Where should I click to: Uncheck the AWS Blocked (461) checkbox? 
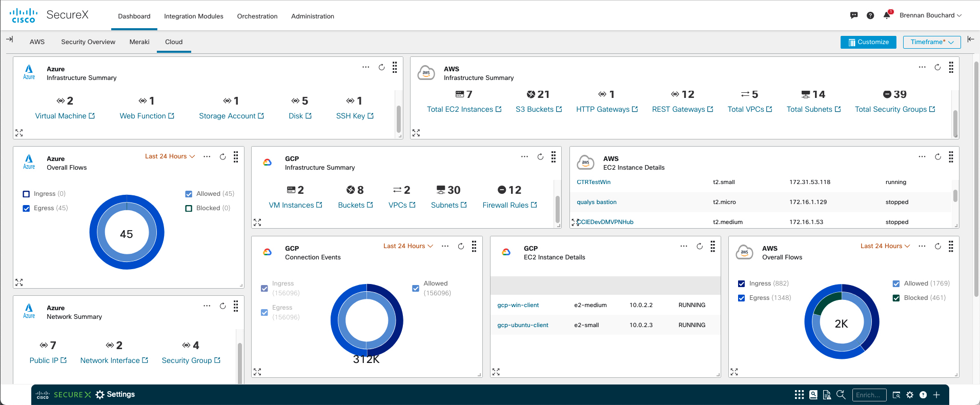(896, 298)
